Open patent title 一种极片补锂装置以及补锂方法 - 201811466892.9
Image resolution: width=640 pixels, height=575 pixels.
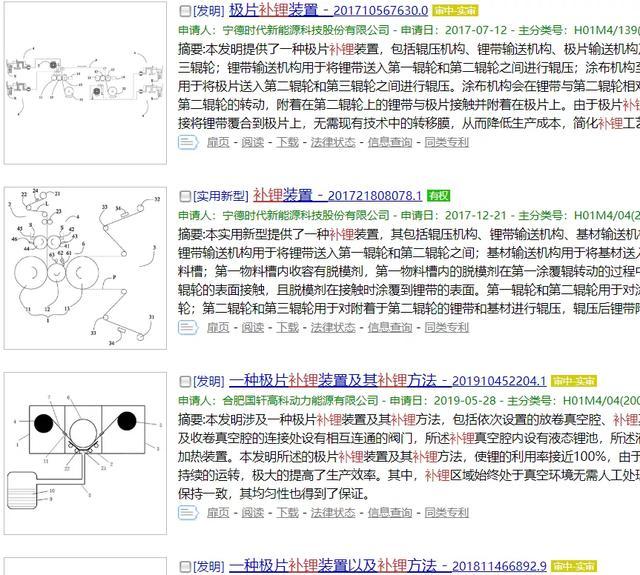pos(387,566)
